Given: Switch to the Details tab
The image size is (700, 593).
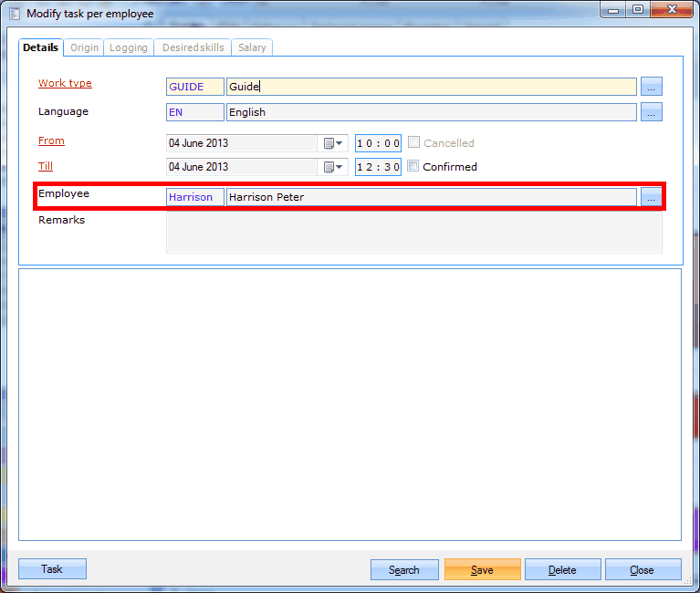Looking at the screenshot, I should point(41,47).
